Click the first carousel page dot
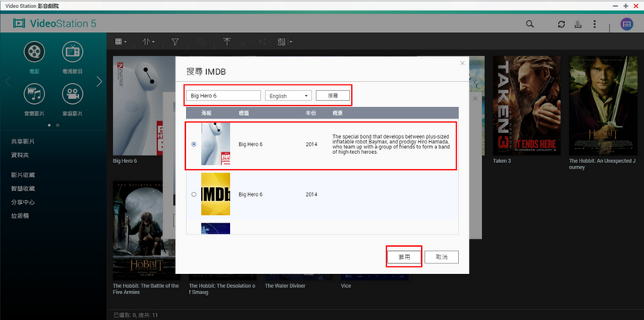644x320 pixels. (49, 125)
